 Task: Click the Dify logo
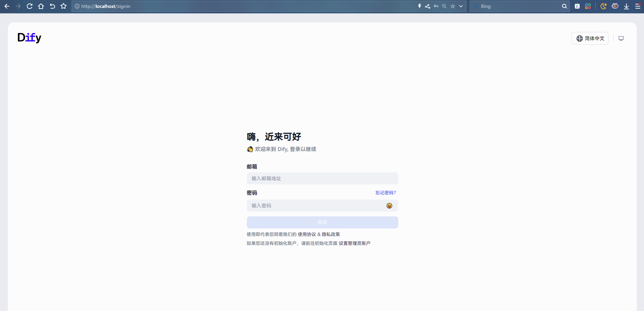[x=29, y=37]
